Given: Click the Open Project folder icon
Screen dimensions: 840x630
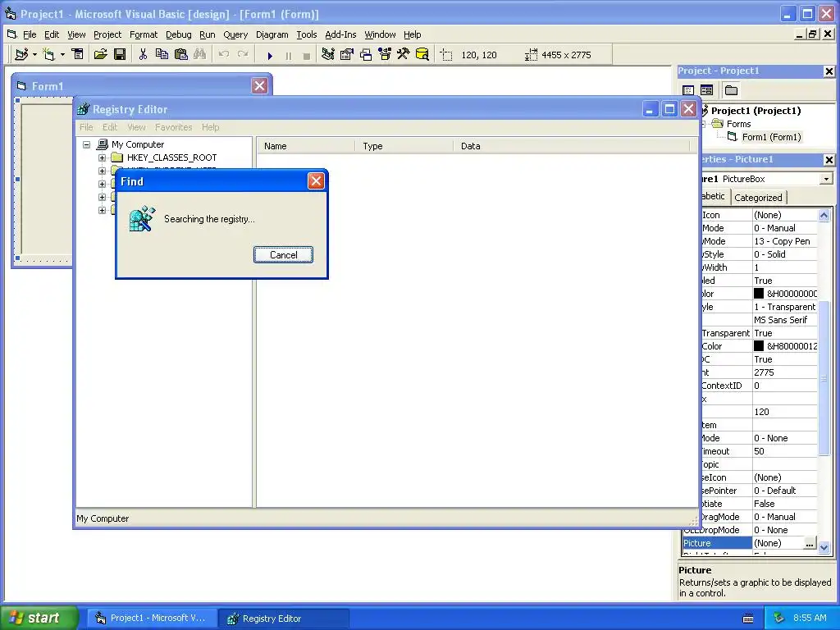Looking at the screenshot, I should click(100, 54).
